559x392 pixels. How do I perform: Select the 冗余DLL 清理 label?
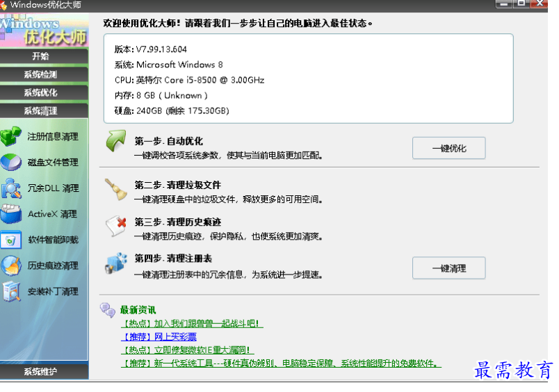click(53, 188)
